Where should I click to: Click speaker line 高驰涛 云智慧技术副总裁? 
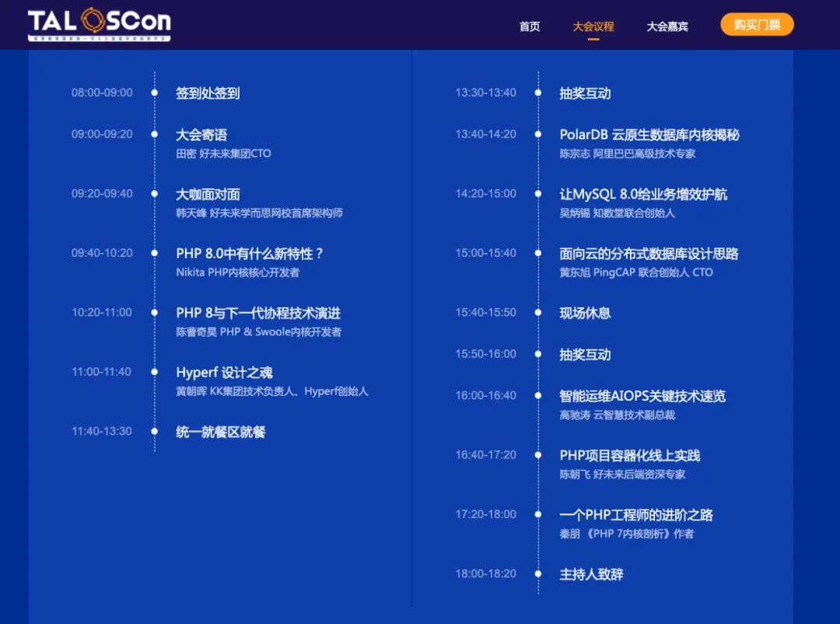[x=617, y=415]
